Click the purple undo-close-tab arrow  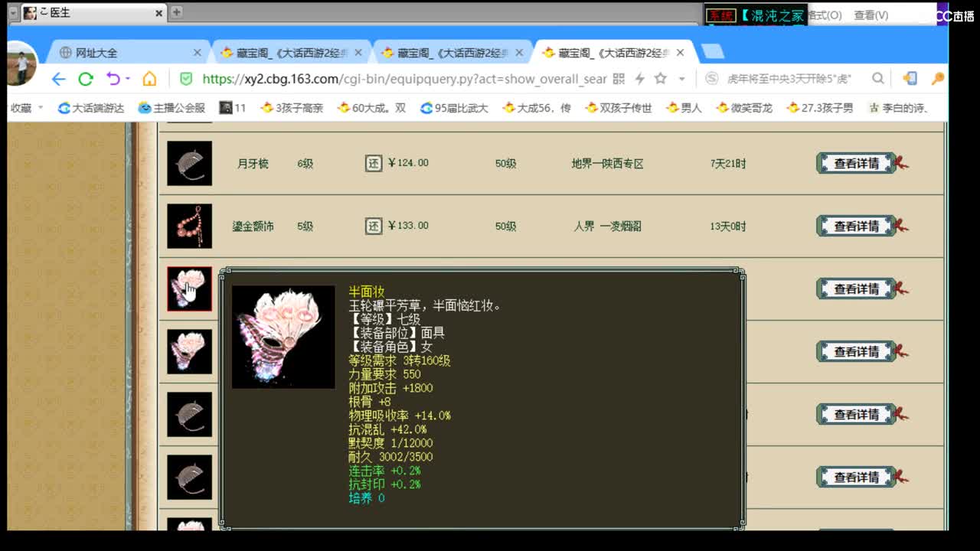point(113,79)
